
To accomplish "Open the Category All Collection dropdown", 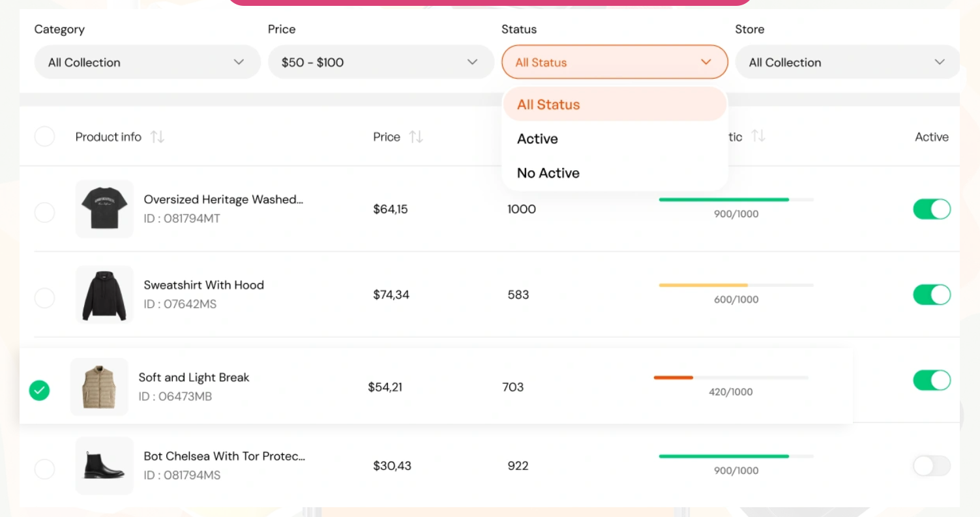I will 147,62.
